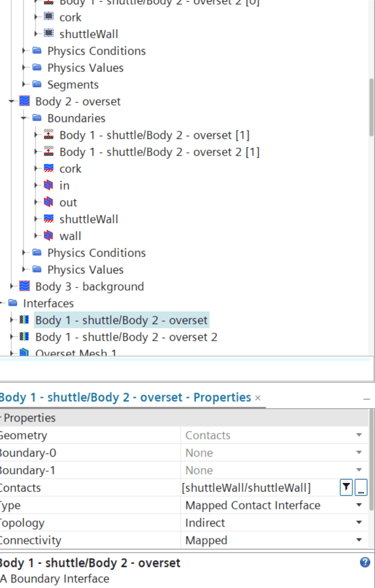Select the Properties tab for Body 1 - shuttle/Body 2 - overset
Image resolution: width=375 pixels, height=588 pixels.
[125, 397]
